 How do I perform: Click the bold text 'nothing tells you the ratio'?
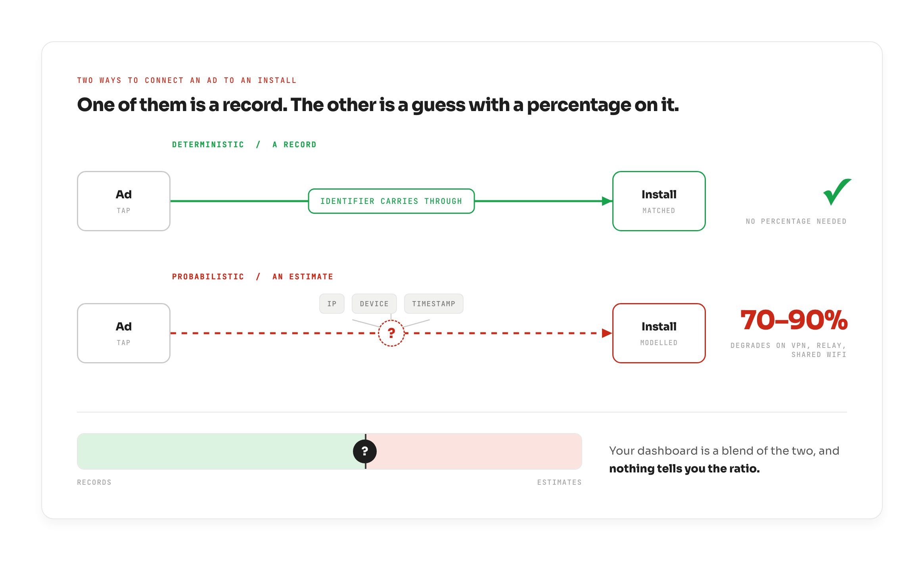pos(684,469)
